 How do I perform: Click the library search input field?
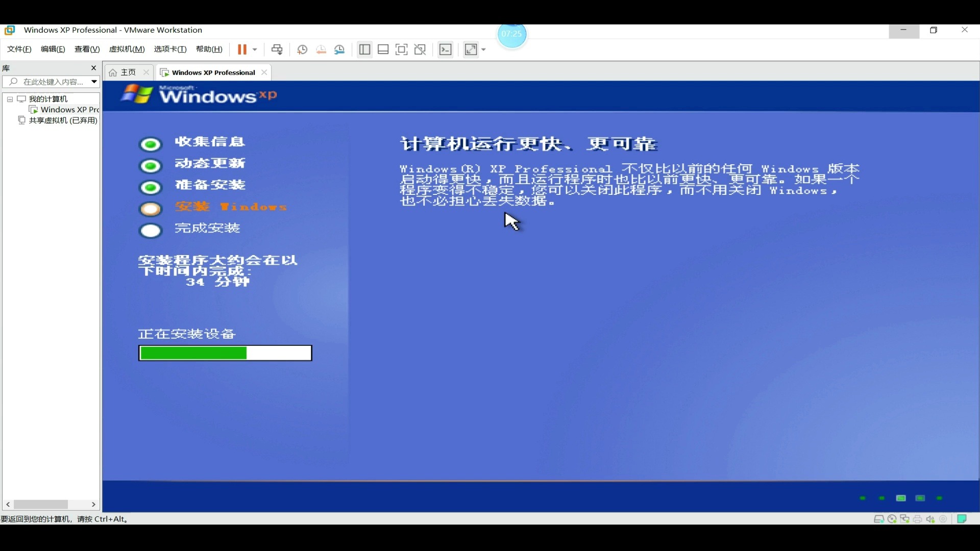pyautogui.click(x=46, y=82)
